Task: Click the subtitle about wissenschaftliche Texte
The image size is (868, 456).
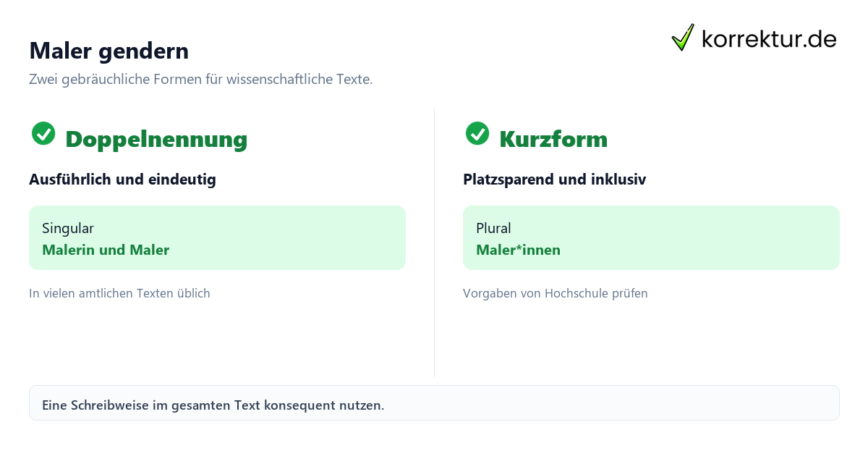Action: (x=200, y=80)
